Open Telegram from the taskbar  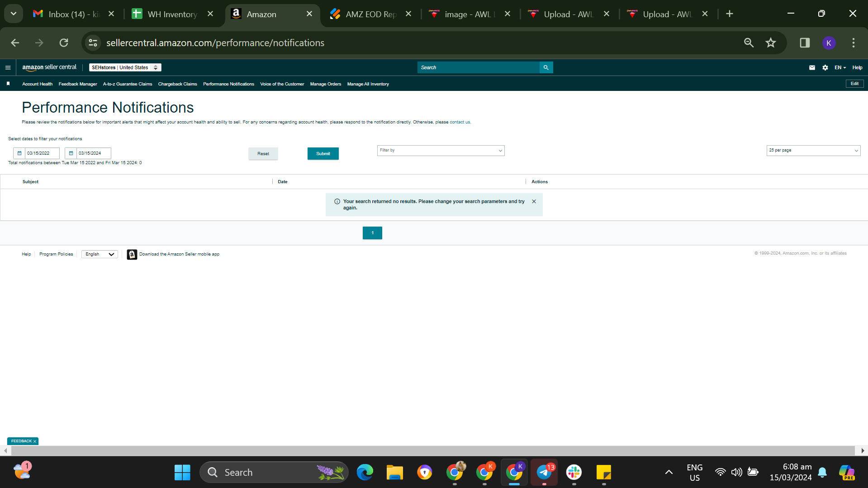[544, 473]
